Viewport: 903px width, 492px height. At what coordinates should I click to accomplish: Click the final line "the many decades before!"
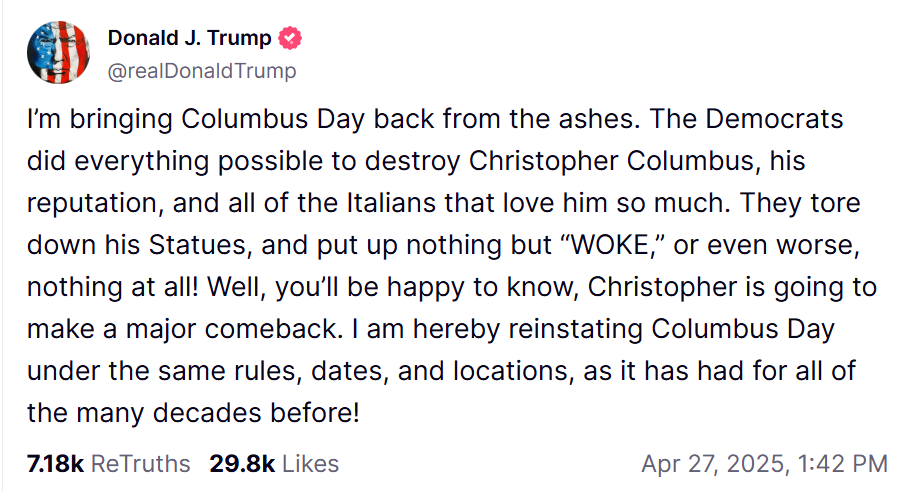click(194, 412)
